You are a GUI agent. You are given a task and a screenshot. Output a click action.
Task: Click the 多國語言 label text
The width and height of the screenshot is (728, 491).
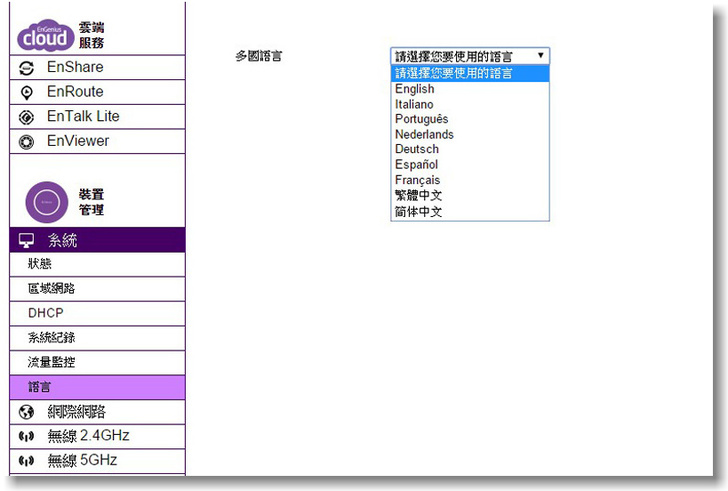coord(259,56)
